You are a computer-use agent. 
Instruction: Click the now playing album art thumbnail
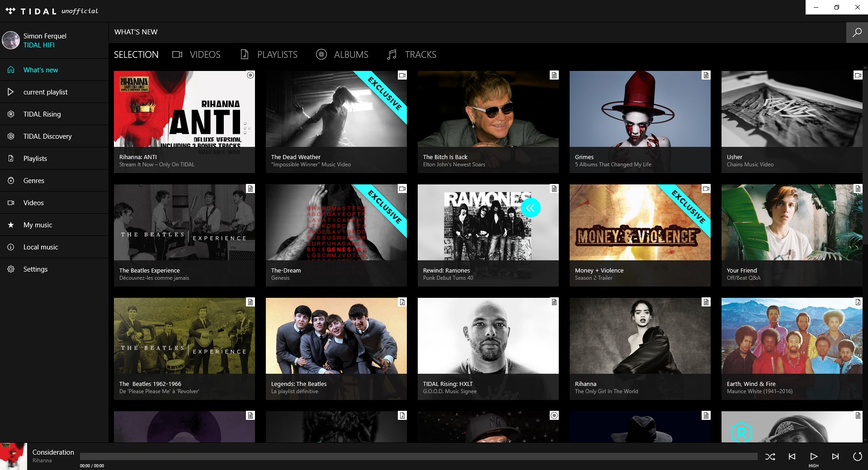pyautogui.click(x=14, y=456)
